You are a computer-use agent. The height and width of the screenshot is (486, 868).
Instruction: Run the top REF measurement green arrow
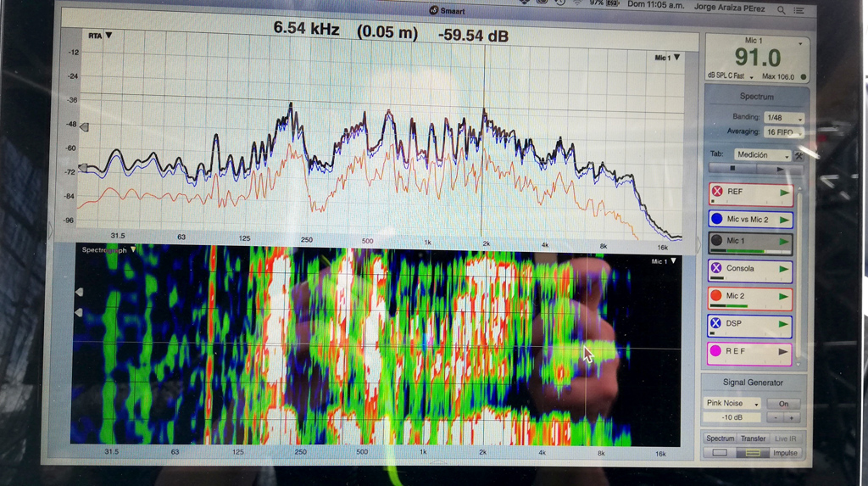coord(784,193)
